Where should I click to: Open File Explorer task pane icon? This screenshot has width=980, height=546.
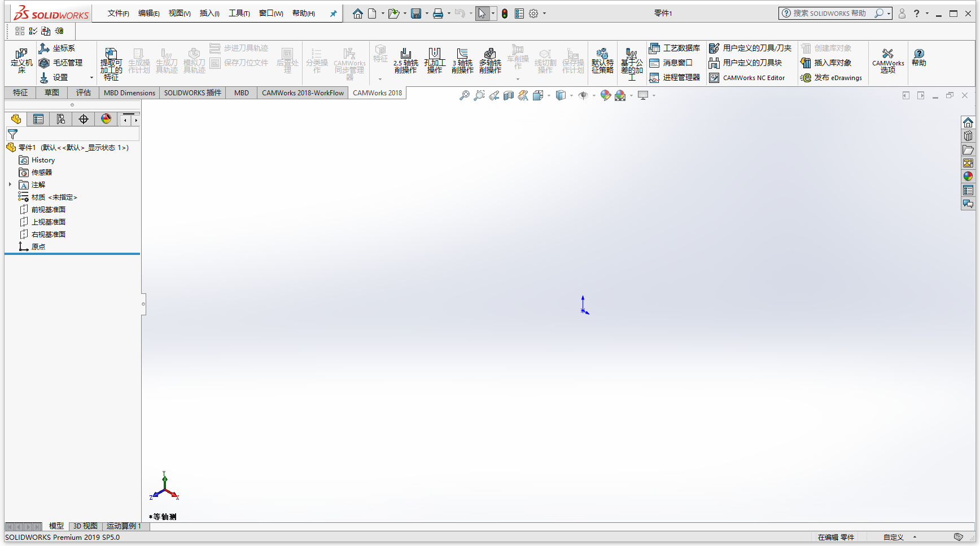968,149
